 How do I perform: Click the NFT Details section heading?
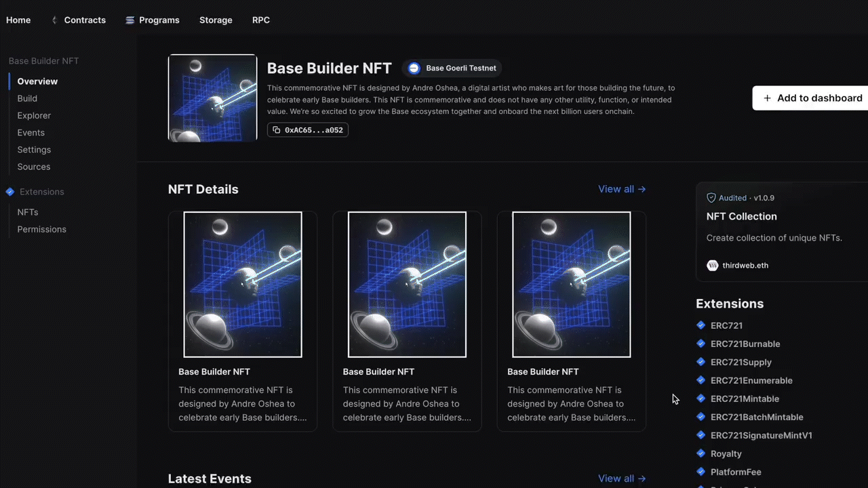pos(203,189)
